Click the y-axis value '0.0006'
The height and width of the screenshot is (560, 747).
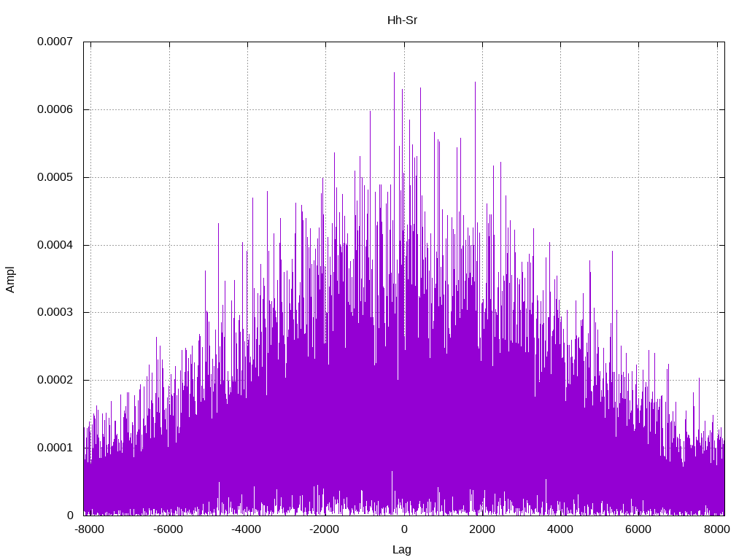(x=55, y=109)
